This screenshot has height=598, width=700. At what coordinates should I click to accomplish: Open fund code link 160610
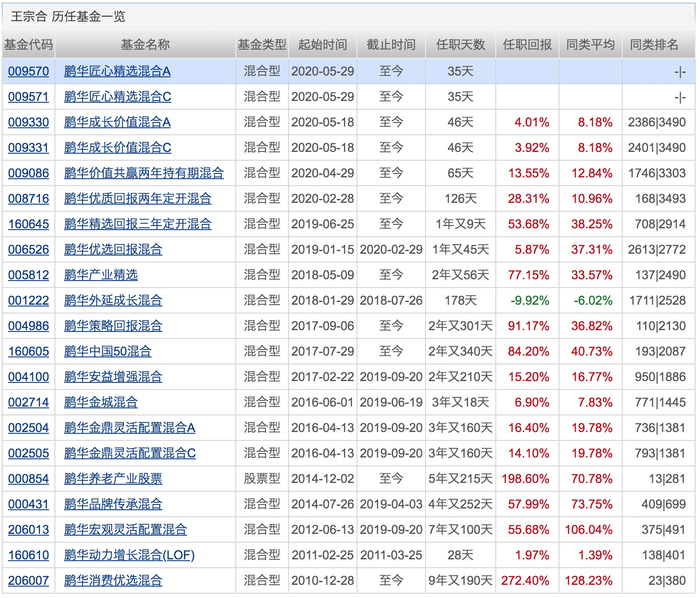pyautogui.click(x=29, y=555)
